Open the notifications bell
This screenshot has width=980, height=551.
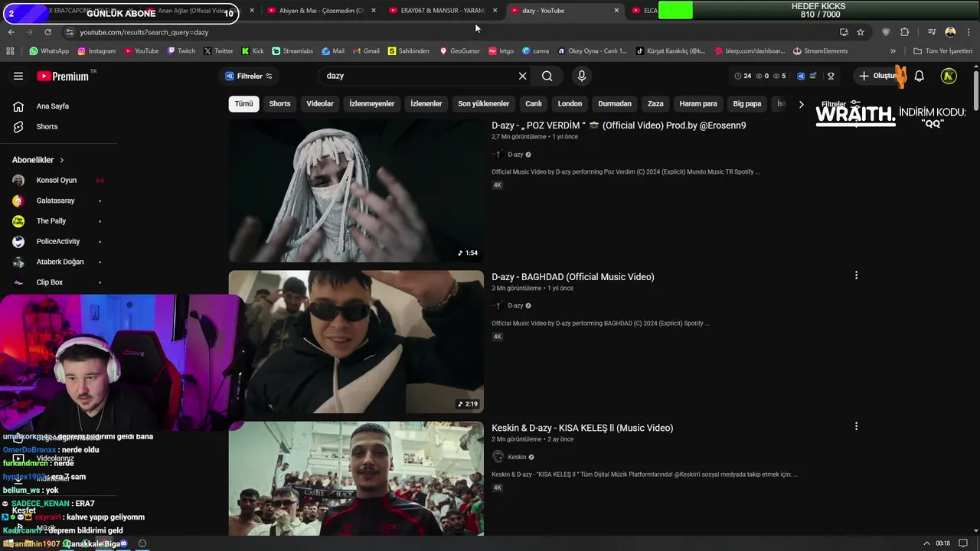920,76
